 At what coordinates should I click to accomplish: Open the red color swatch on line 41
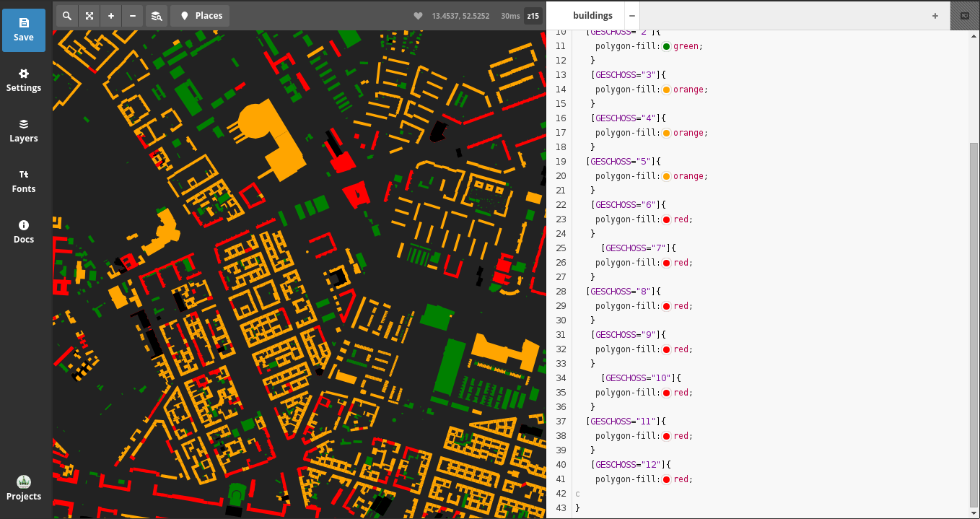pyautogui.click(x=666, y=479)
